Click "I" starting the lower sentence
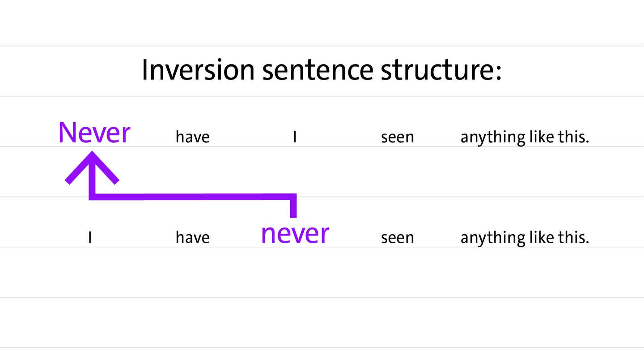 [90, 237]
